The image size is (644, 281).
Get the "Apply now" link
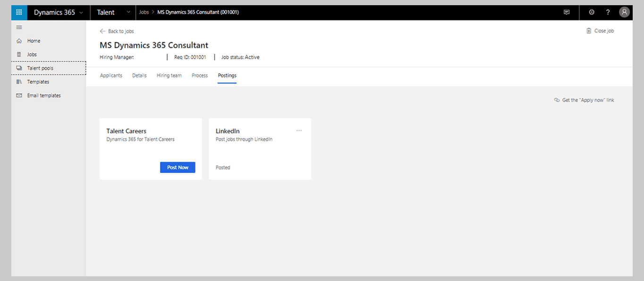588,100
